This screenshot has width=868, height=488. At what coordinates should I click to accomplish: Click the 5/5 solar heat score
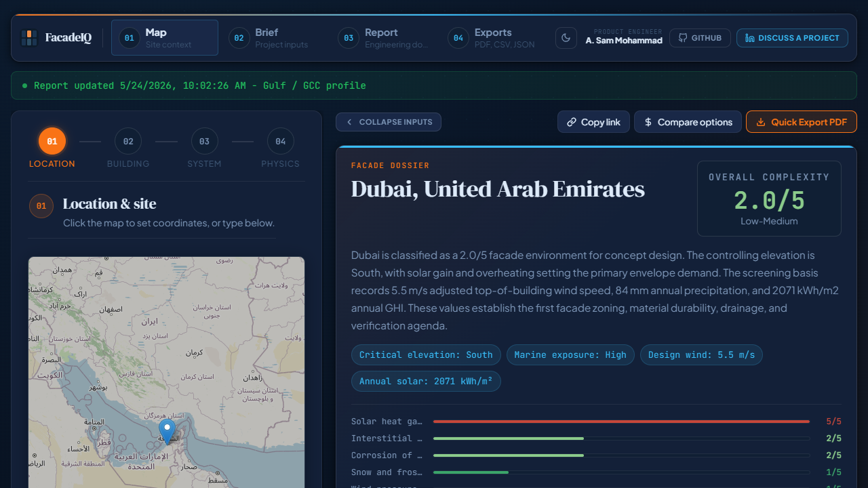click(833, 422)
